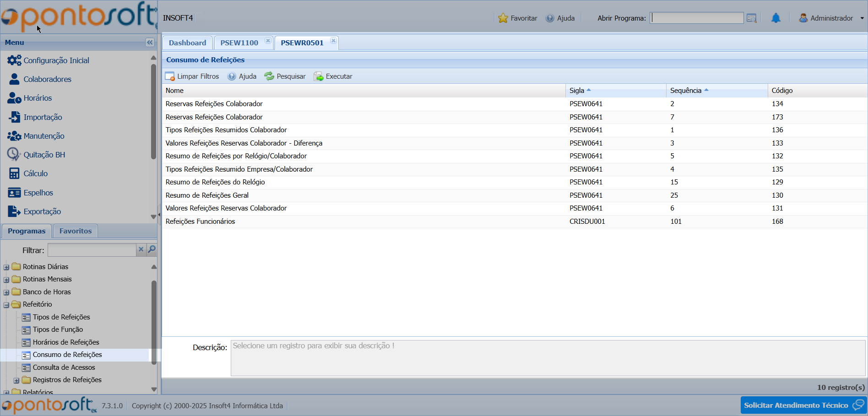Click the notification bell icon
This screenshot has height=416, width=868.
776,18
